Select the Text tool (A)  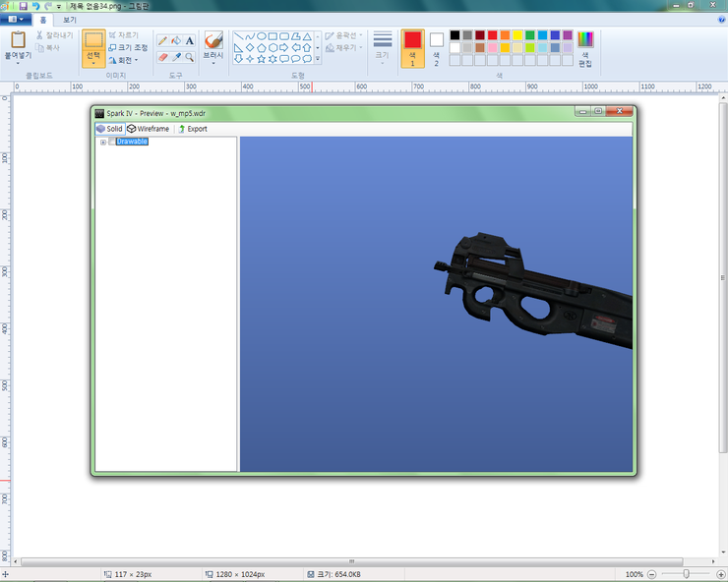click(190, 41)
